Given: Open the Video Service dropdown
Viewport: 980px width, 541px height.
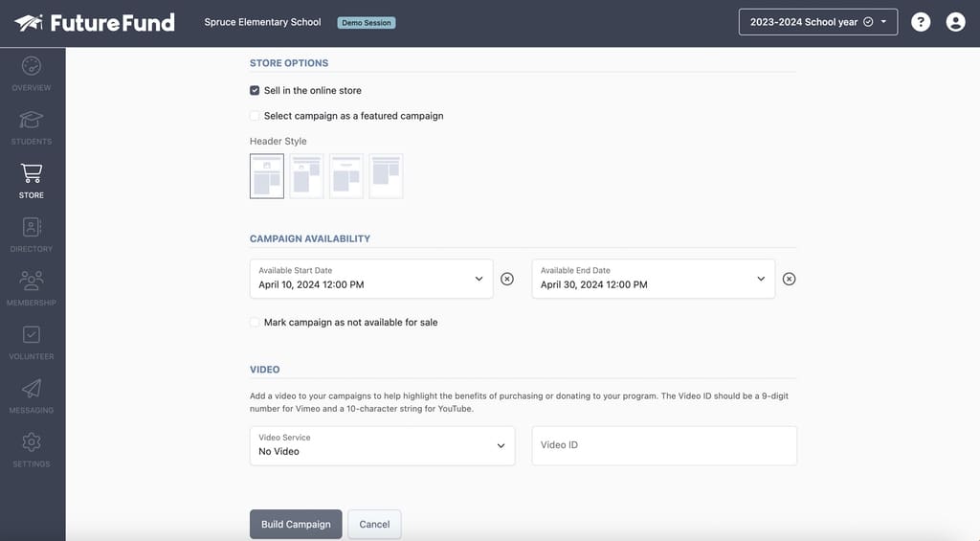Looking at the screenshot, I should pos(383,446).
